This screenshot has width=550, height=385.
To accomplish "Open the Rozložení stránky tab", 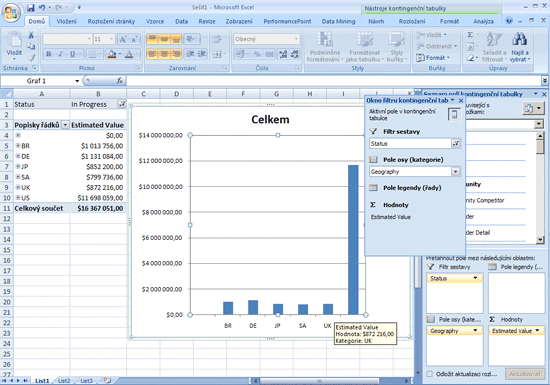I will click(111, 21).
